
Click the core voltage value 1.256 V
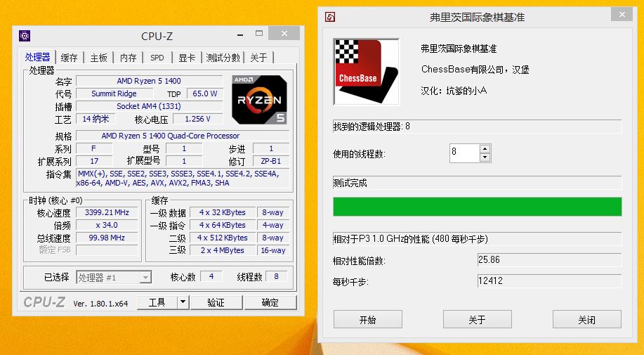197,120
